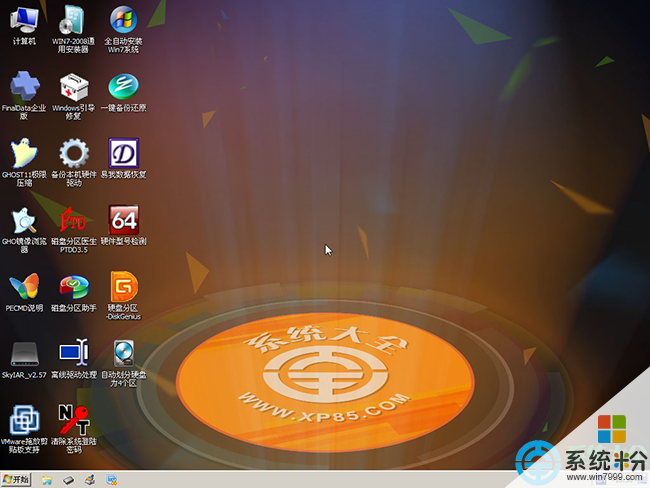Viewport: 650px width, 488px height.
Task: Launch 磁盘分区助手 partition assistant
Action: point(73,287)
